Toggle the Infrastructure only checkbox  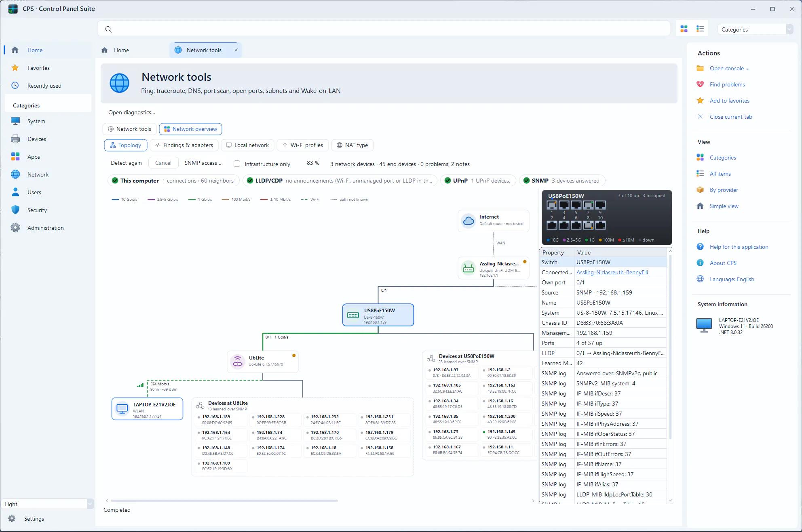pyautogui.click(x=237, y=164)
